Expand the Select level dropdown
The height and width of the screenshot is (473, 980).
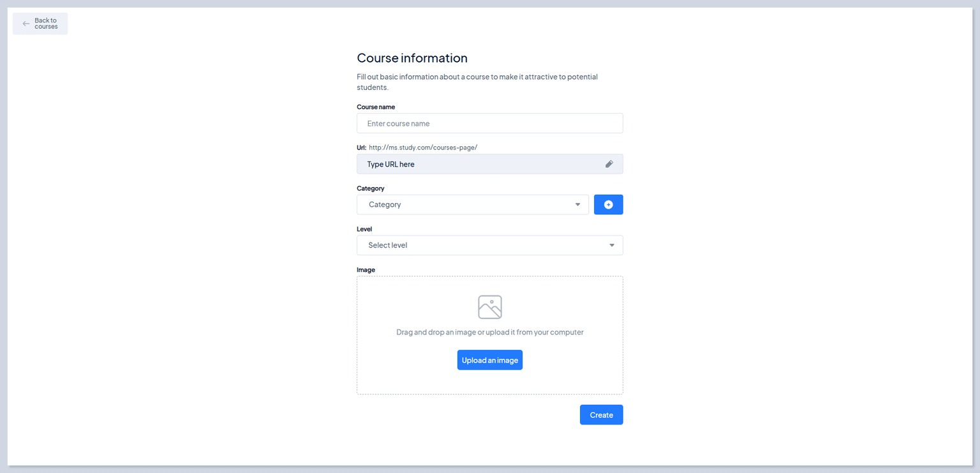click(x=489, y=245)
